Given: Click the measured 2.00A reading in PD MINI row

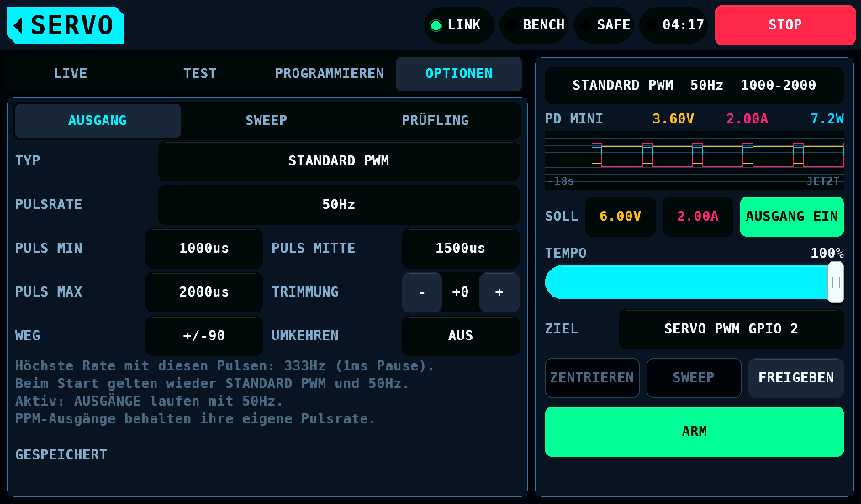Looking at the screenshot, I should pyautogui.click(x=747, y=119).
